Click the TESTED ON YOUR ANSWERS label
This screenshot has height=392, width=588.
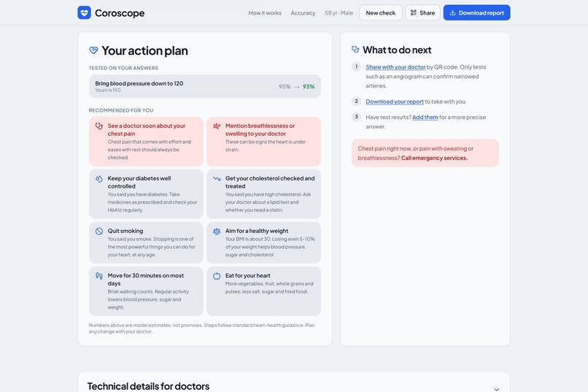(x=123, y=68)
